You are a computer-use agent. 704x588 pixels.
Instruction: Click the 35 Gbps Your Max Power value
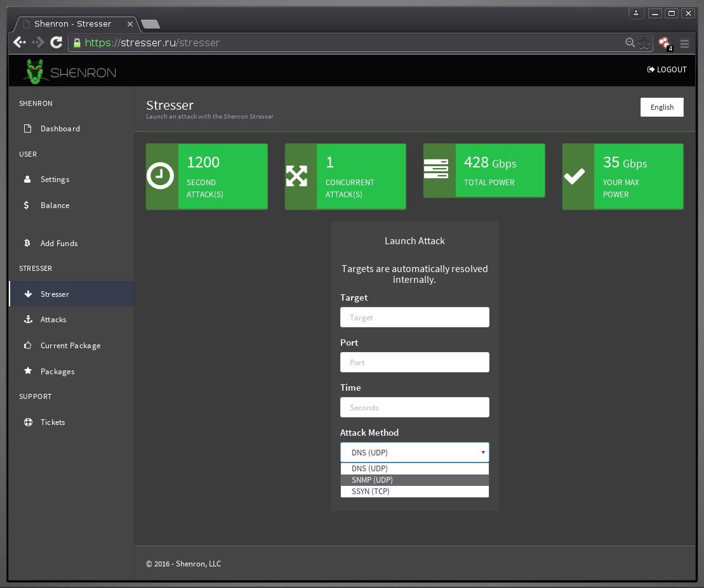pyautogui.click(x=625, y=162)
